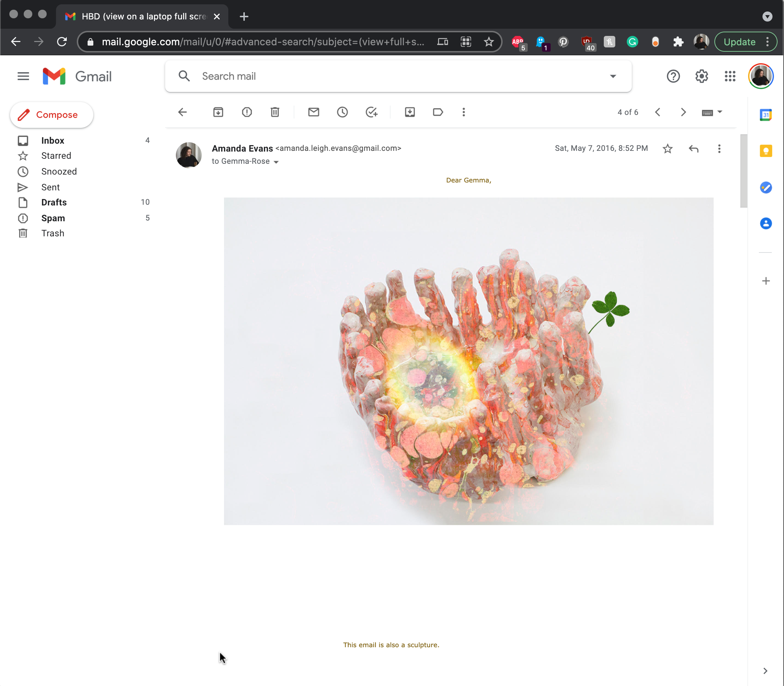Viewport: 784px width, 686px height.
Task: Click into the Search mail field
Action: tap(398, 76)
